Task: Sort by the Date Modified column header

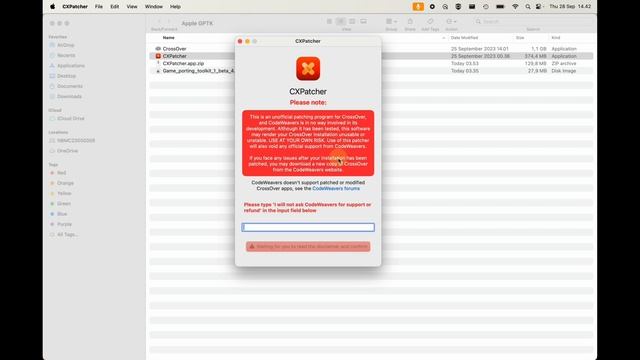Action: pyautogui.click(x=464, y=38)
